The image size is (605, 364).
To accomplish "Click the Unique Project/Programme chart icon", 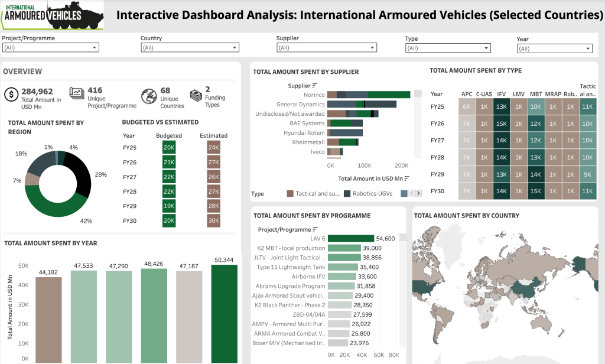I will tap(77, 93).
